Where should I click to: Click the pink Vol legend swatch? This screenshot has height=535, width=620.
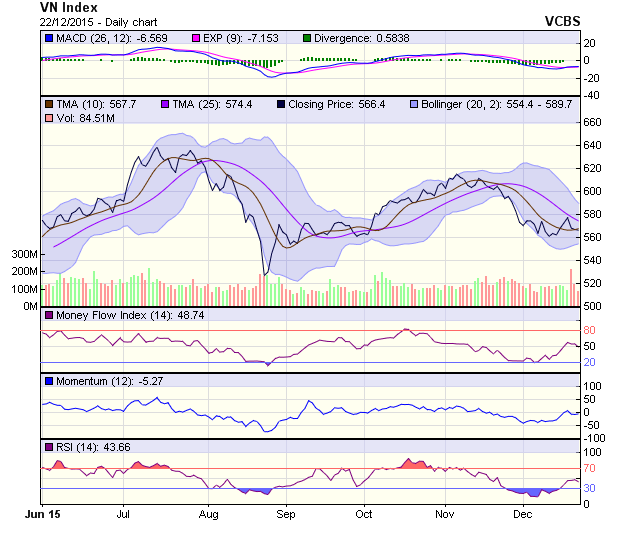pyautogui.click(x=48, y=119)
